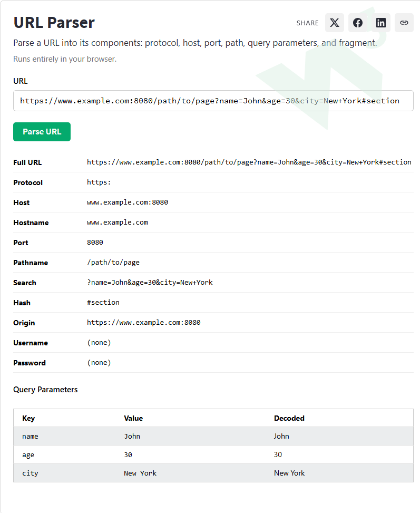Click the green Parse URL button
The width and height of the screenshot is (420, 513).
pyautogui.click(x=42, y=132)
